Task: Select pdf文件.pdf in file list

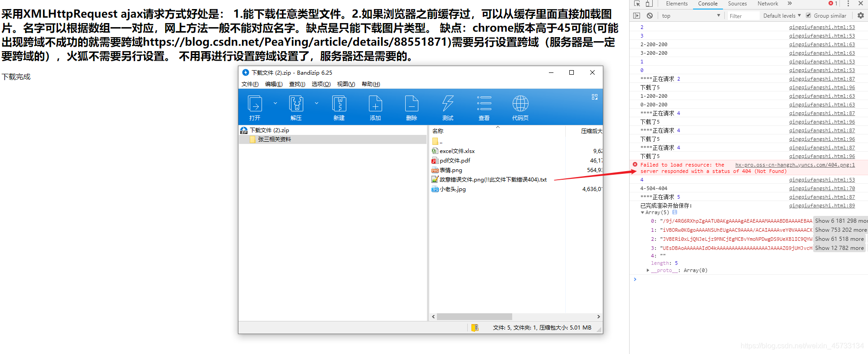Action: click(451, 161)
